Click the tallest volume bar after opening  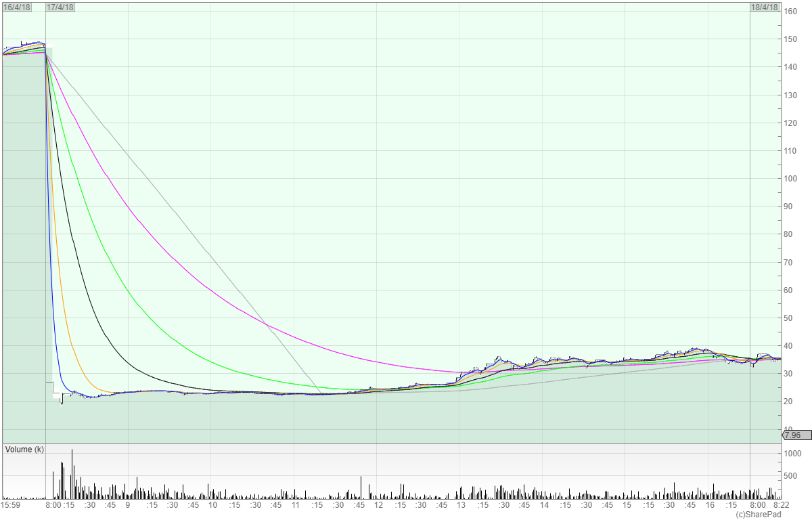click(72, 474)
